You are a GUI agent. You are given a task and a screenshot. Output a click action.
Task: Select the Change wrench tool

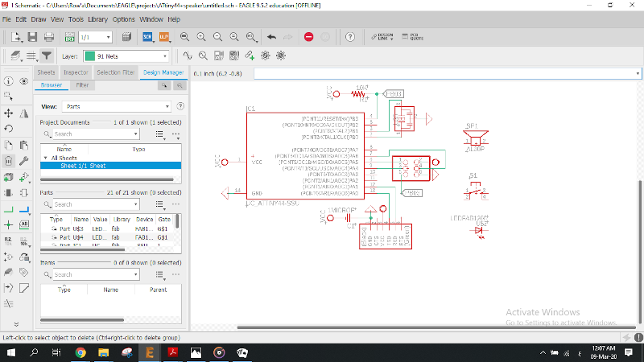(x=24, y=161)
